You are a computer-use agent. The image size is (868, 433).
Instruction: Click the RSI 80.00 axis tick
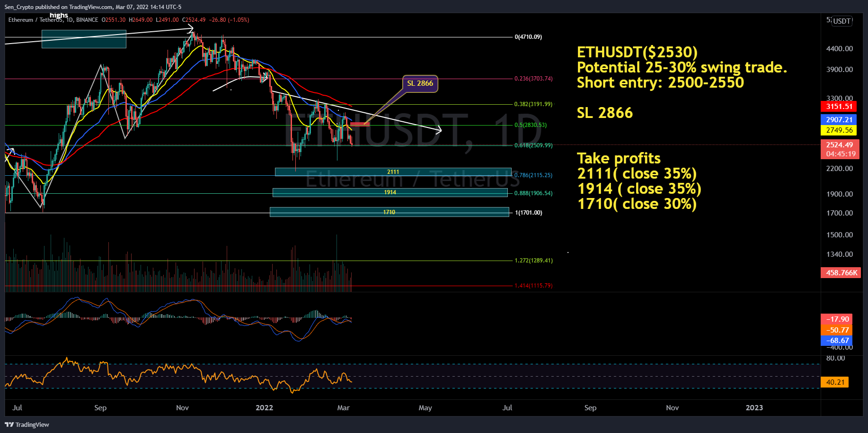pyautogui.click(x=835, y=358)
